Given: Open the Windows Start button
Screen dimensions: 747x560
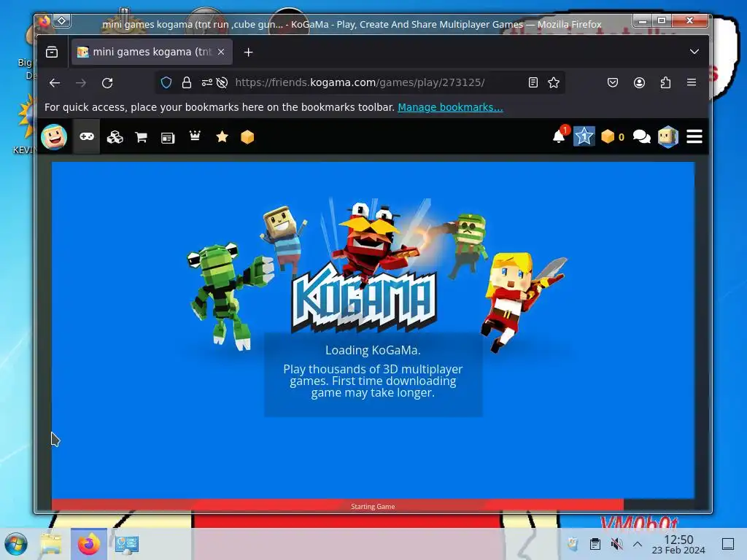Looking at the screenshot, I should click(16, 544).
